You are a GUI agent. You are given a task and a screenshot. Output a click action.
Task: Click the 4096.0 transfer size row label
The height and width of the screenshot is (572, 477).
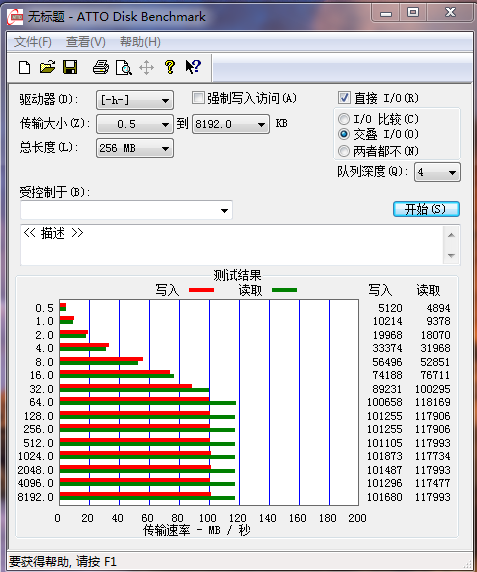36,483
